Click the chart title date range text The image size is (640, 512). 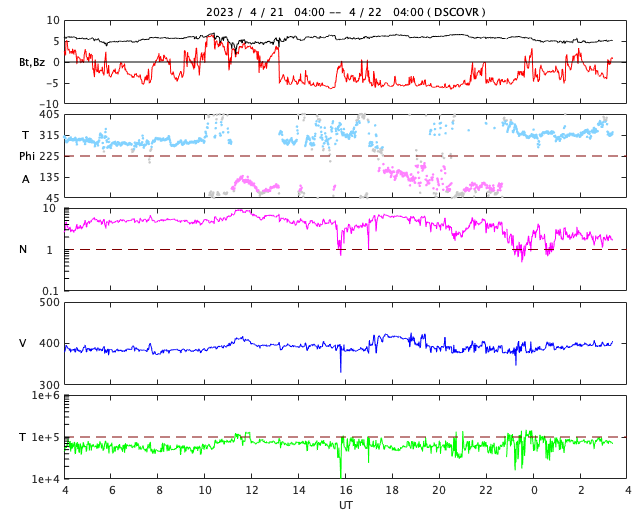345,12
